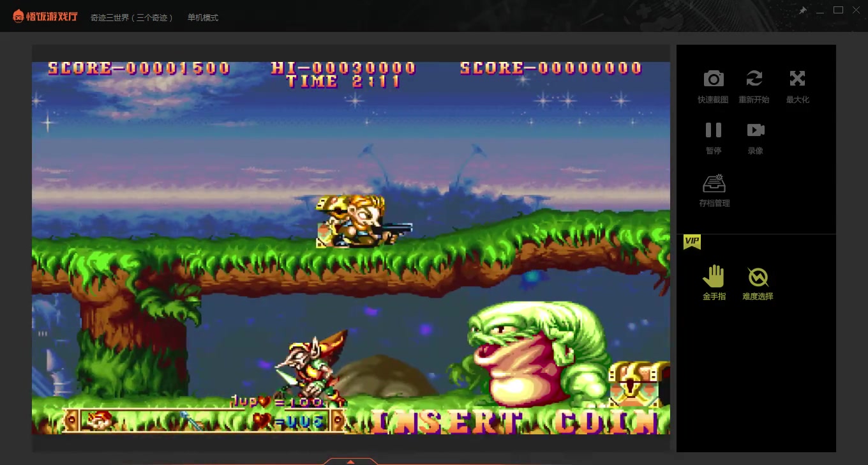Maximize the game view with 最大化 icon
This screenshot has height=465, width=868.
797,79
